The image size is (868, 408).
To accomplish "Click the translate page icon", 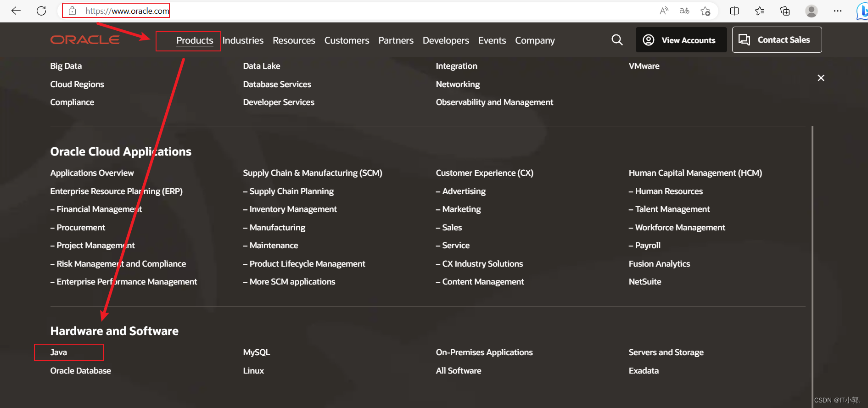I will (x=684, y=11).
